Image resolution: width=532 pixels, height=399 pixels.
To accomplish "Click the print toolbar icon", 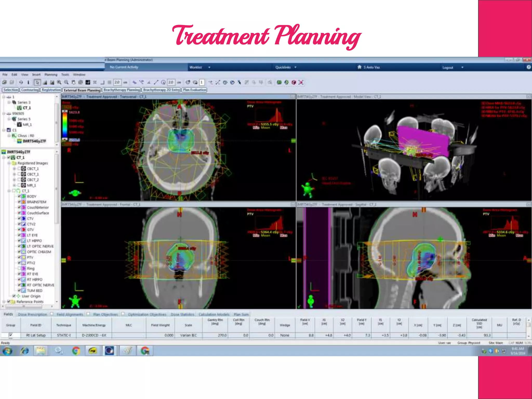I will point(21,82).
